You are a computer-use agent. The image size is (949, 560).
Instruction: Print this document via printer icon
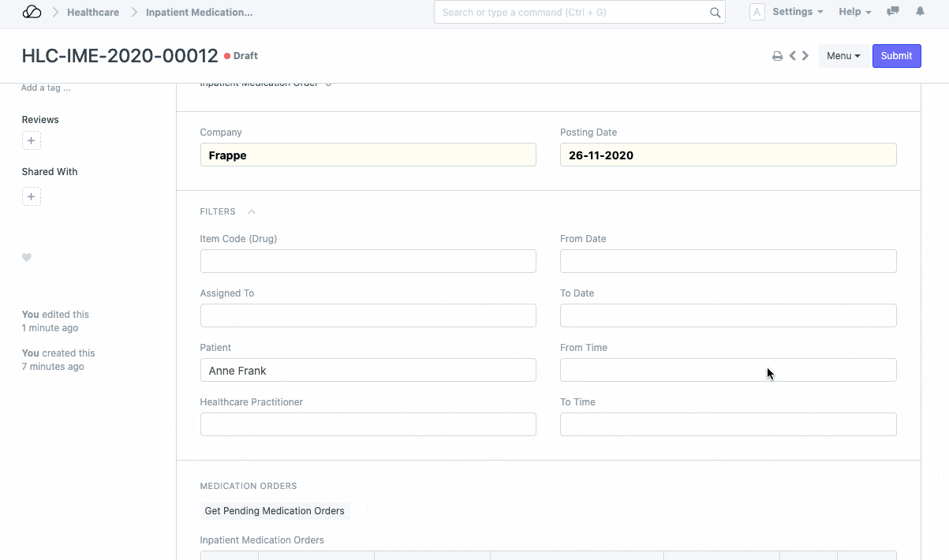coord(777,56)
